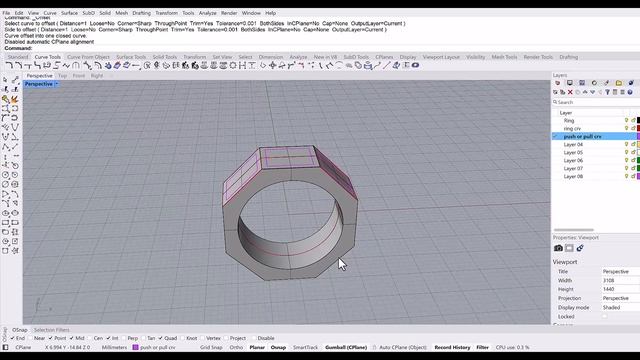
Task: Toggle Ortho mode in status bar
Action: pos(236,347)
